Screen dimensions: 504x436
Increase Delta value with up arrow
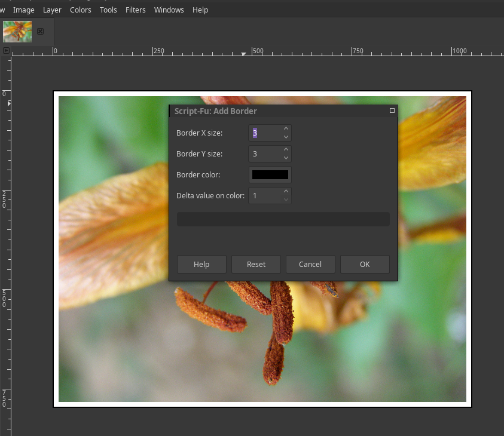tap(286, 191)
